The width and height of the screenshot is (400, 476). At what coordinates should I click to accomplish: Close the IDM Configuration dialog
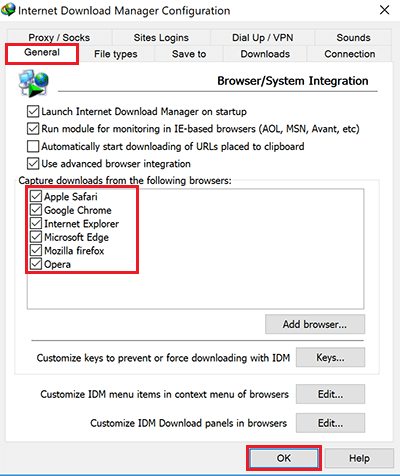(384, 10)
